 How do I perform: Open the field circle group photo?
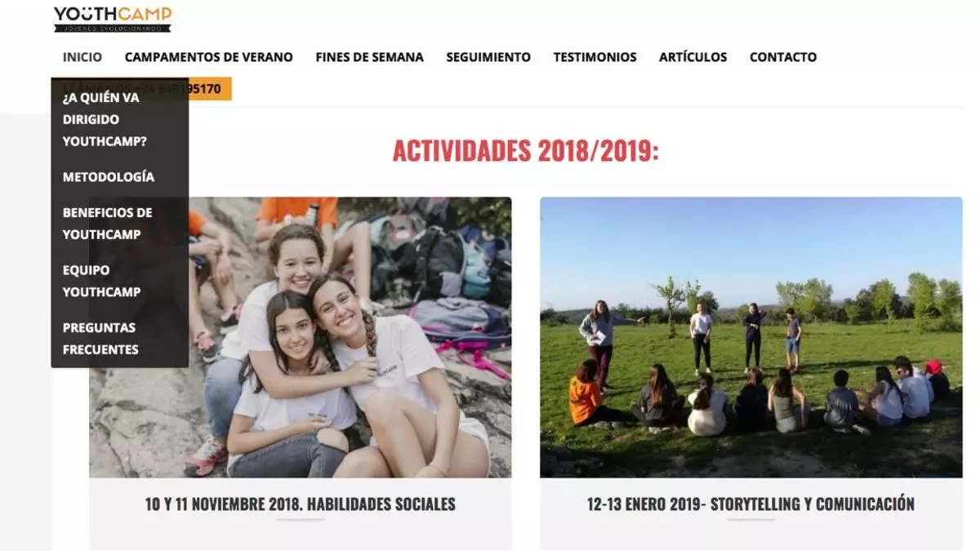click(751, 337)
